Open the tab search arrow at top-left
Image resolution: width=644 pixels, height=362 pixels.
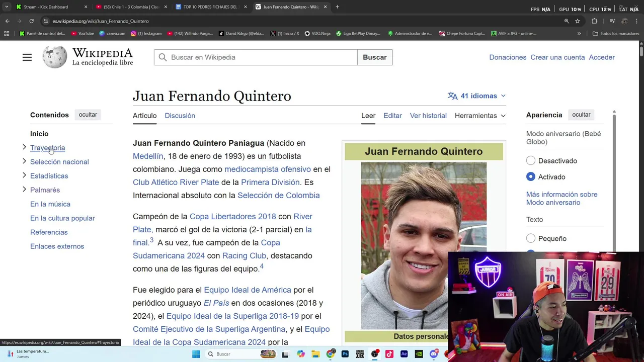pyautogui.click(x=6, y=7)
